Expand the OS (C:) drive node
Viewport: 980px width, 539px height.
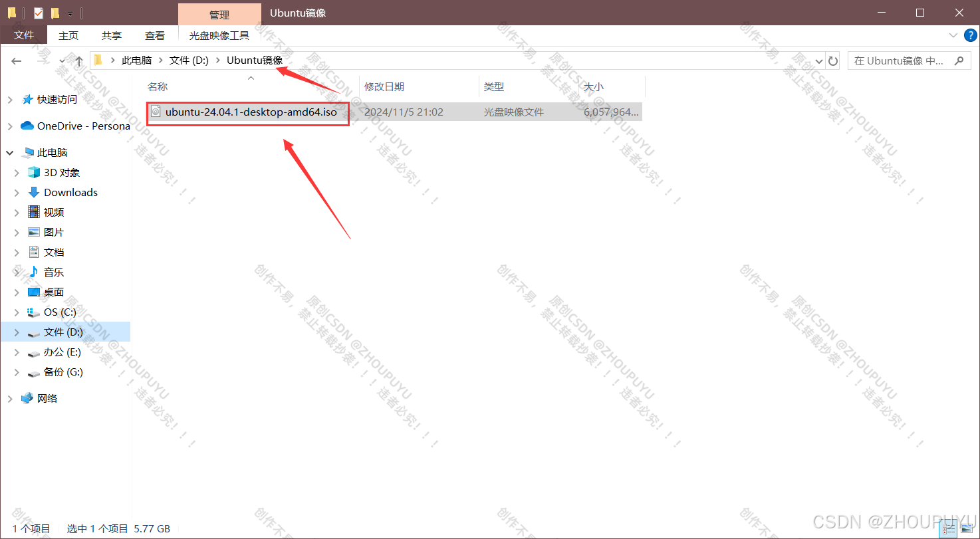click(17, 312)
